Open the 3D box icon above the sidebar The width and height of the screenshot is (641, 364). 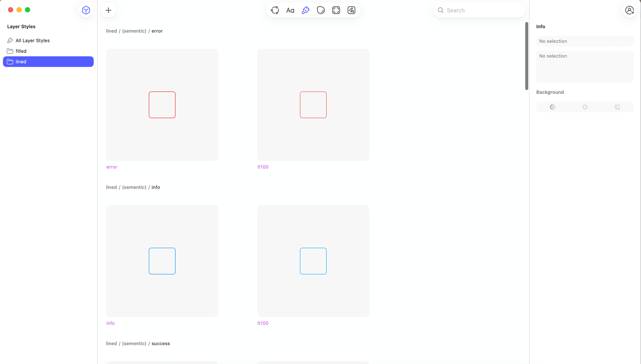pos(86,10)
